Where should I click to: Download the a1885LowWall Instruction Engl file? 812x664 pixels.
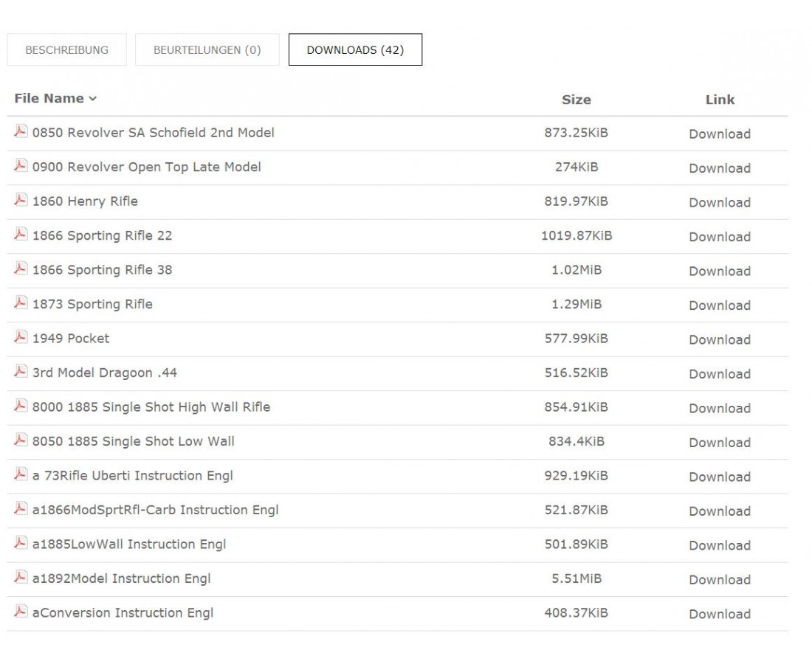coord(719,545)
